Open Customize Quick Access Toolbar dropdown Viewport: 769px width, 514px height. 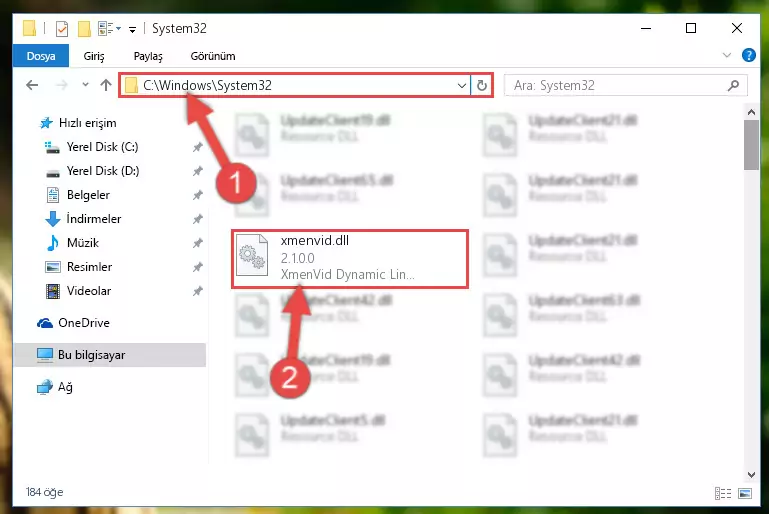[x=132, y=29]
